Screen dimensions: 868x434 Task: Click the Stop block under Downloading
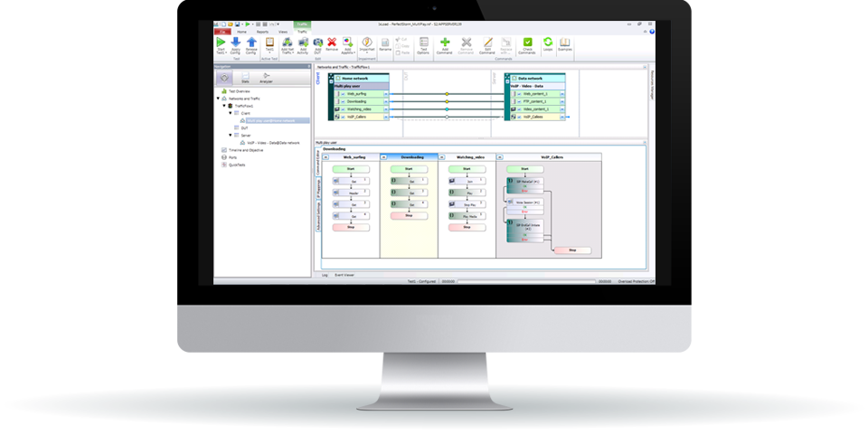[408, 216]
